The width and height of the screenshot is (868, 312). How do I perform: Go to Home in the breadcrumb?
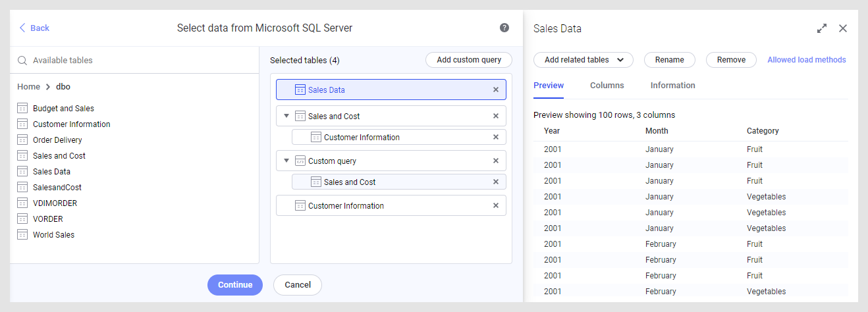[x=28, y=86]
